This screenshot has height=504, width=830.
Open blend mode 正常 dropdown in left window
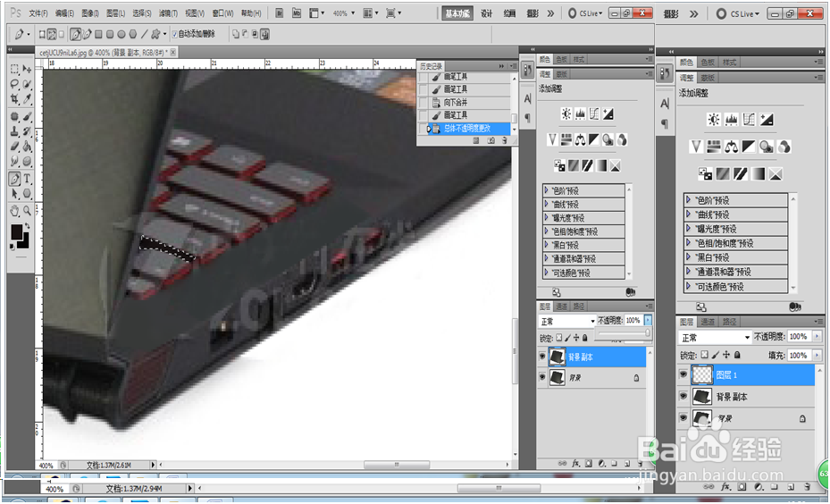tap(567, 321)
